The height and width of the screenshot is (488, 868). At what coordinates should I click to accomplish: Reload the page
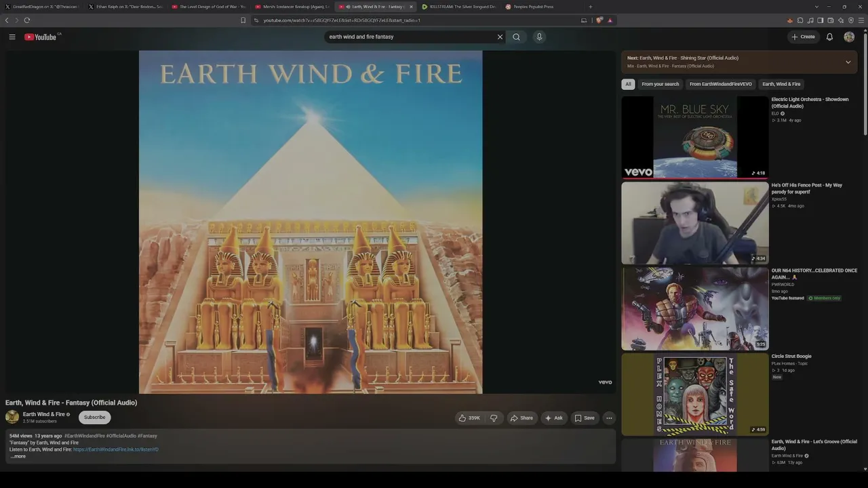[x=27, y=20]
